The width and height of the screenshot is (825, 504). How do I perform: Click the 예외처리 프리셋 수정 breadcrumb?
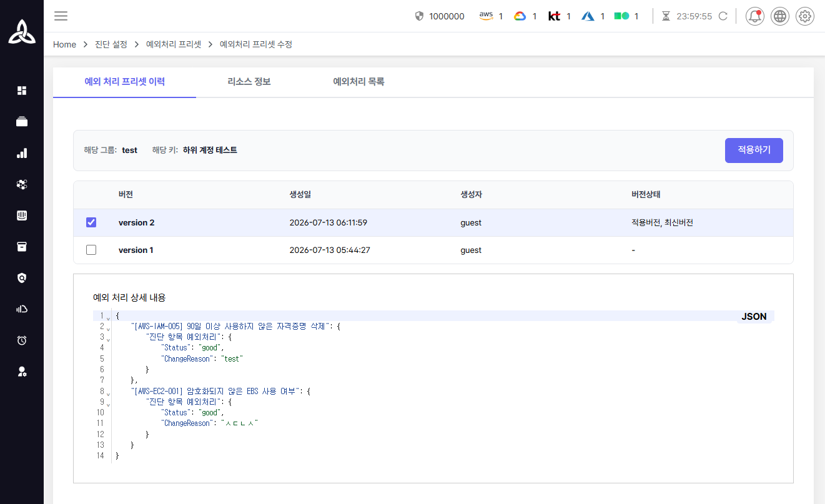click(256, 44)
